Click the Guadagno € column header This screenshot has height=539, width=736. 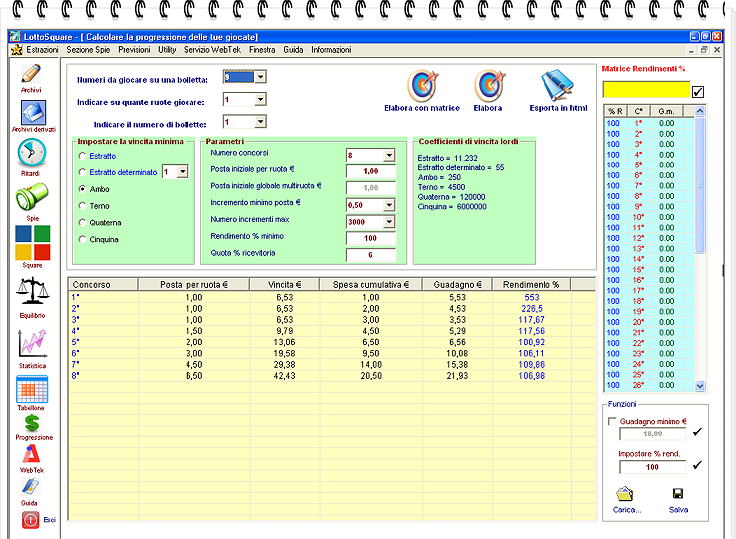pos(458,285)
